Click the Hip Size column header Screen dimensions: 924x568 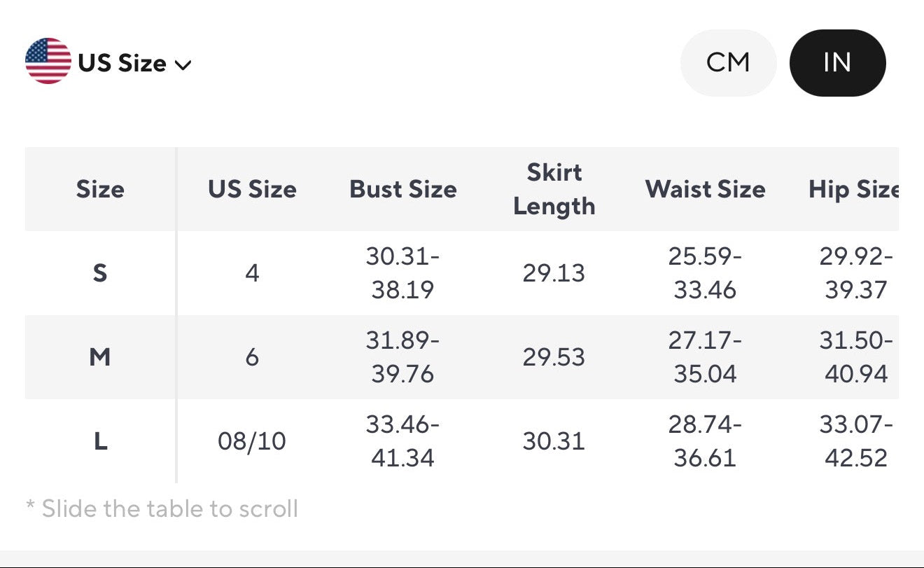855,189
